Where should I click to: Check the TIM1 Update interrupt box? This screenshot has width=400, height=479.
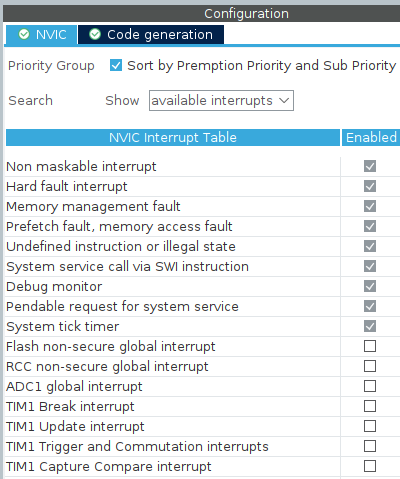pos(370,426)
